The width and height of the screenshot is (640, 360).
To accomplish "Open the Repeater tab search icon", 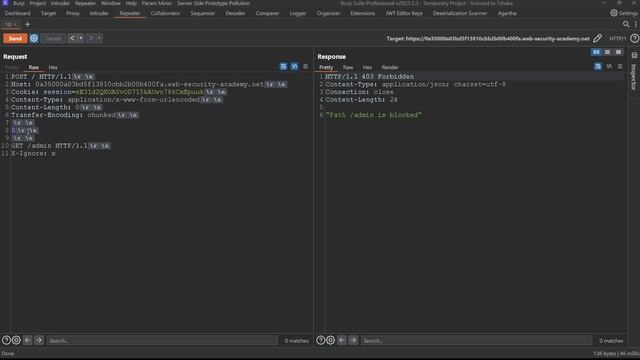I will coord(626,24).
